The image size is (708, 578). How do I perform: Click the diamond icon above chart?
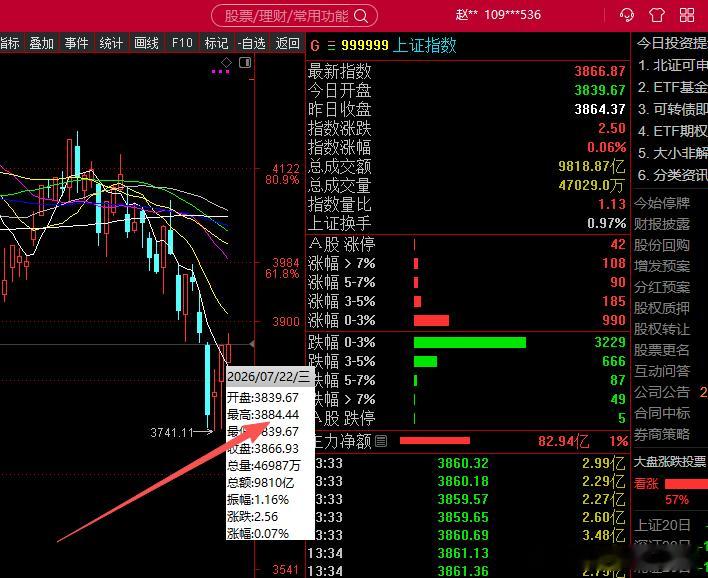(x=226, y=62)
